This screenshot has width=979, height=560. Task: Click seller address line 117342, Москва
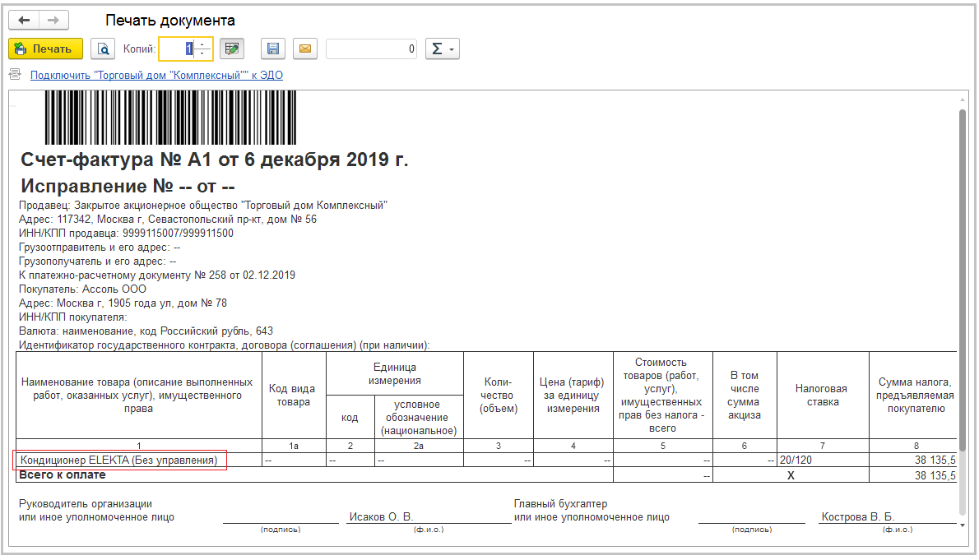167,220
